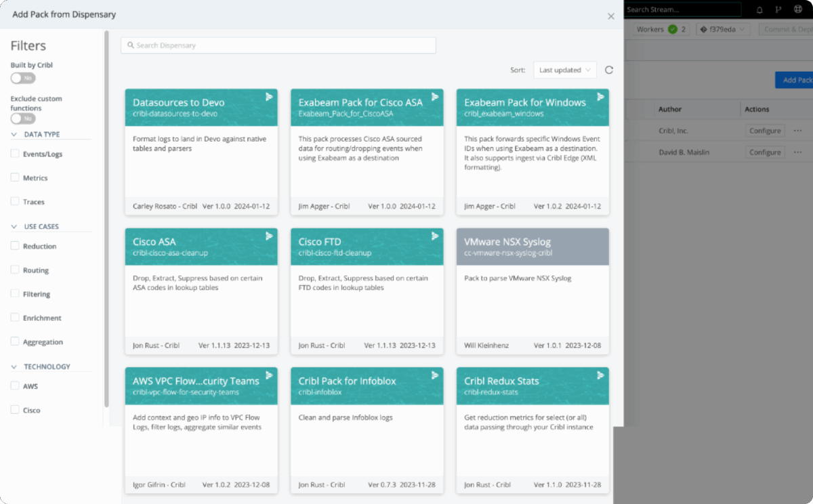Click the blue Add Pack button
813x504 pixels.
click(x=794, y=80)
